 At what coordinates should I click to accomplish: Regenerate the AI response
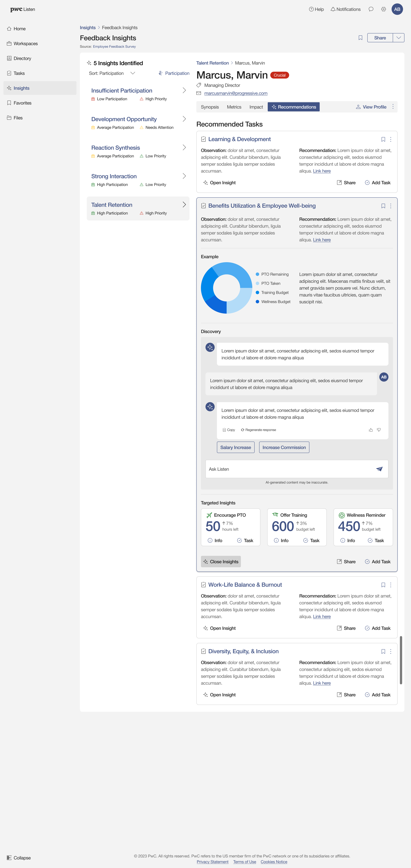tap(258, 430)
